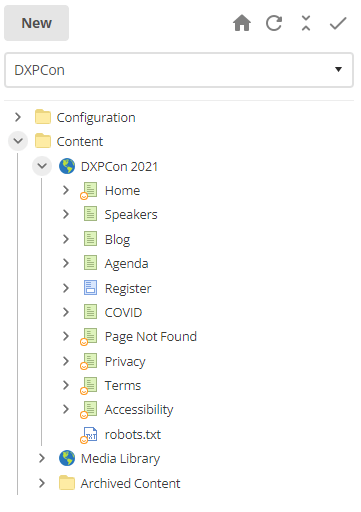Refresh the content tree
Screen dimensions: 361x512
tap(274, 23)
